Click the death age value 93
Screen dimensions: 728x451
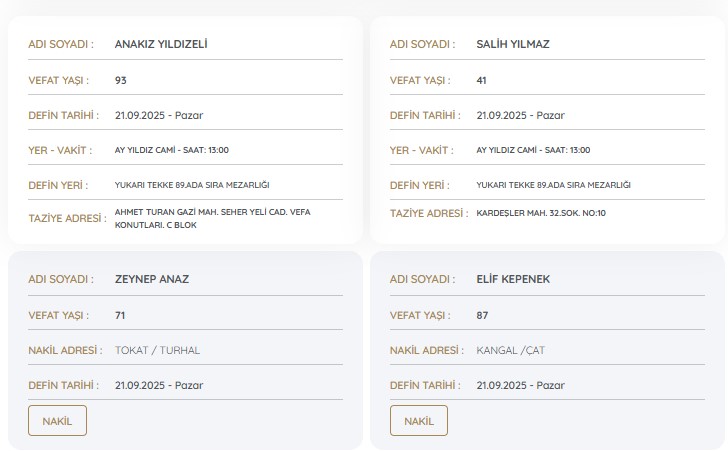click(121, 80)
